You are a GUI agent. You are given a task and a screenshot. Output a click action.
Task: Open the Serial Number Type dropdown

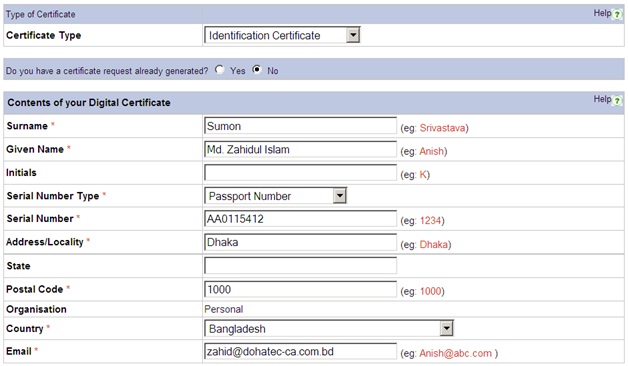(276, 196)
